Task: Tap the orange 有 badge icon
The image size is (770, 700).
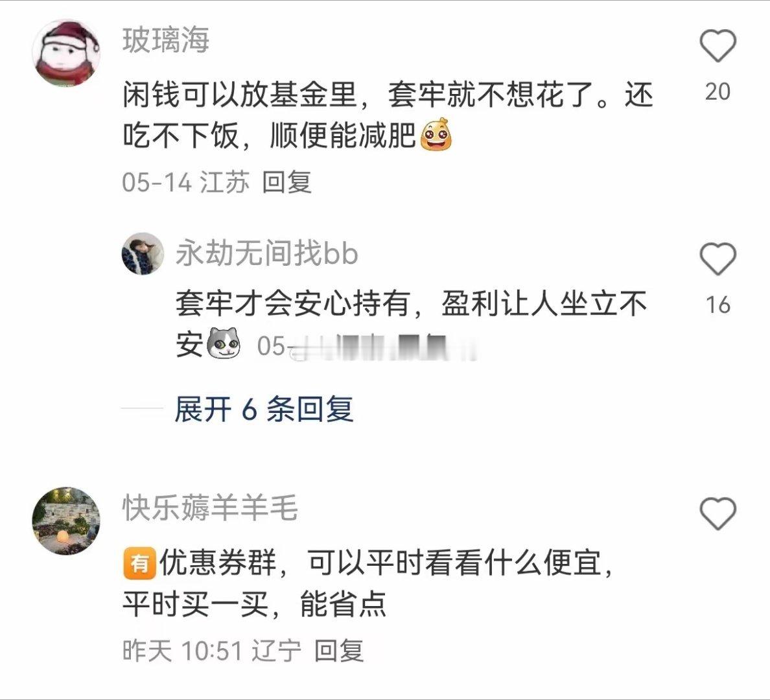Action: pos(139,563)
